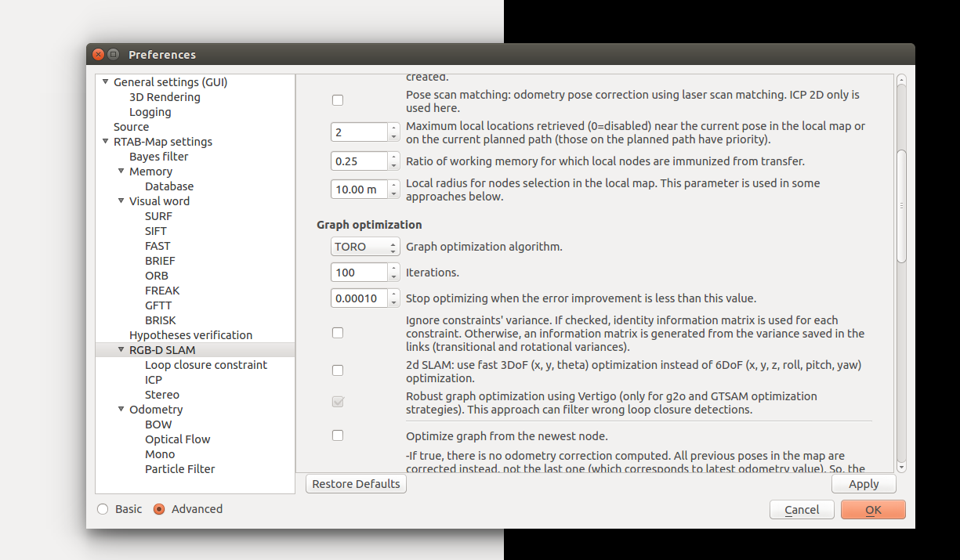Check Ignore constraints' variance option
The height and width of the screenshot is (560, 960).
pos(338,333)
